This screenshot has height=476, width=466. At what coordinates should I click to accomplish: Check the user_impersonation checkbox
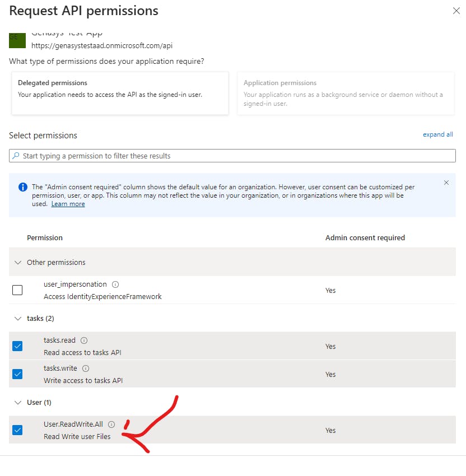tap(17, 290)
